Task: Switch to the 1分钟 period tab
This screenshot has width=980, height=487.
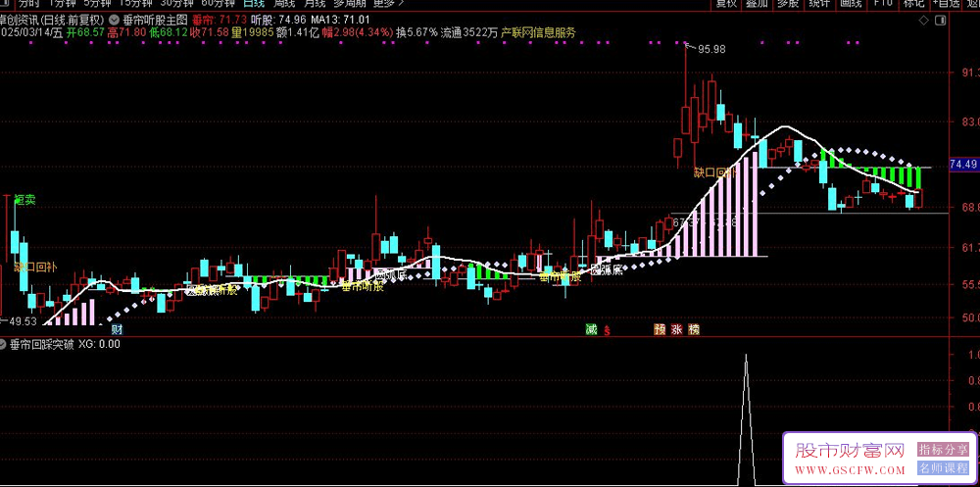Action: tap(61, 3)
